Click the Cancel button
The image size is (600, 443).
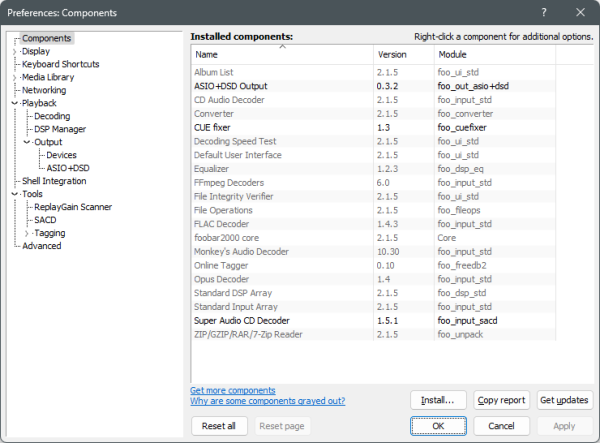coord(501,426)
